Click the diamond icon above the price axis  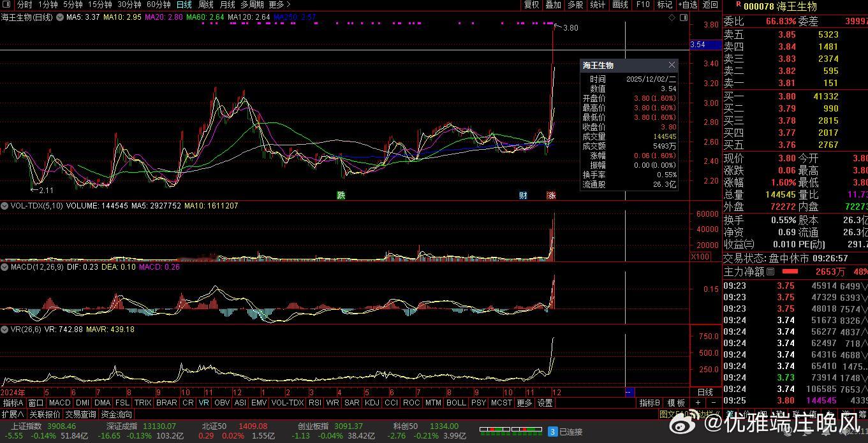(x=672, y=18)
